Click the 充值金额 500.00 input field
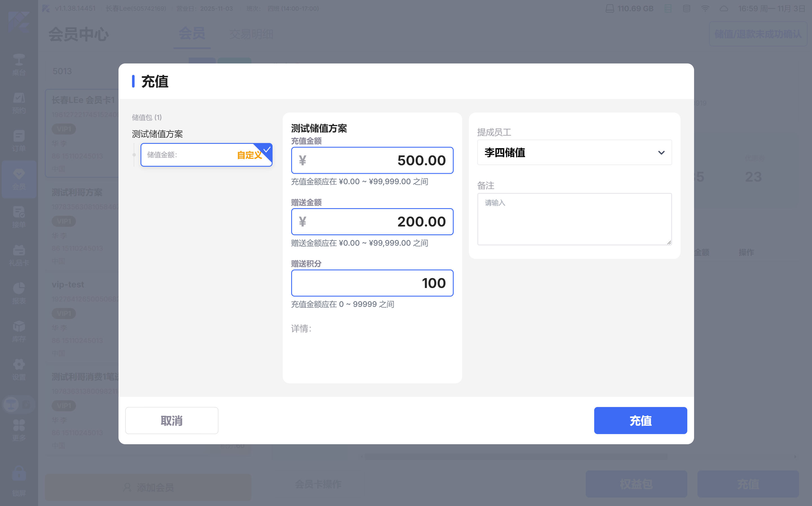This screenshot has width=812, height=506. 372,160
